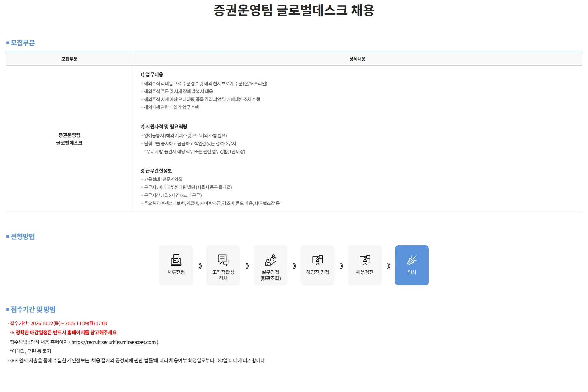Click the 주요 복리후생 benefits line
588x392 pixels.
[x=210, y=203]
